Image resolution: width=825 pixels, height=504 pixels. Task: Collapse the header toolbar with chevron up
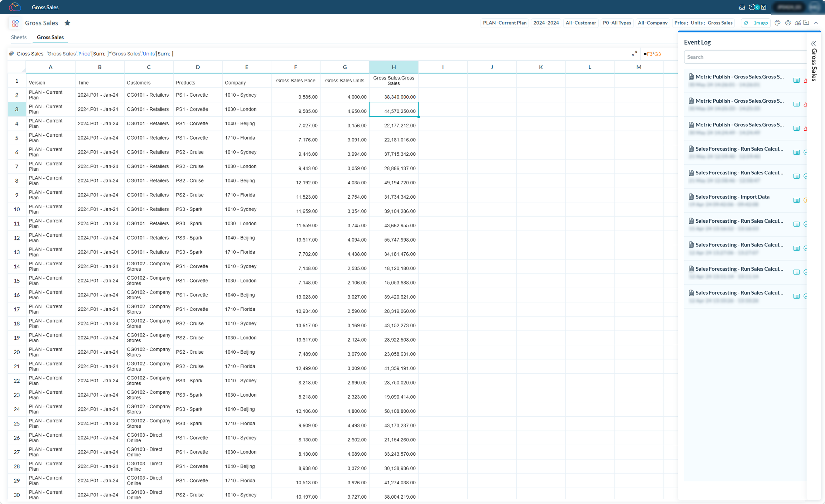coord(816,23)
